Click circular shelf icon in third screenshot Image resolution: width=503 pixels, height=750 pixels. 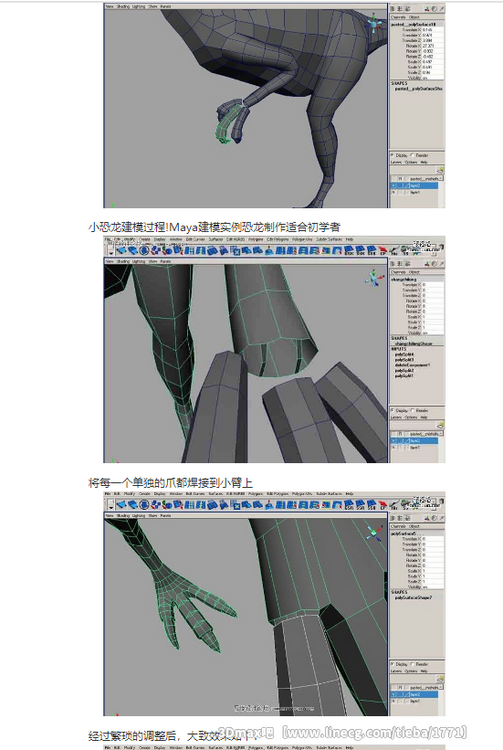pos(144,504)
